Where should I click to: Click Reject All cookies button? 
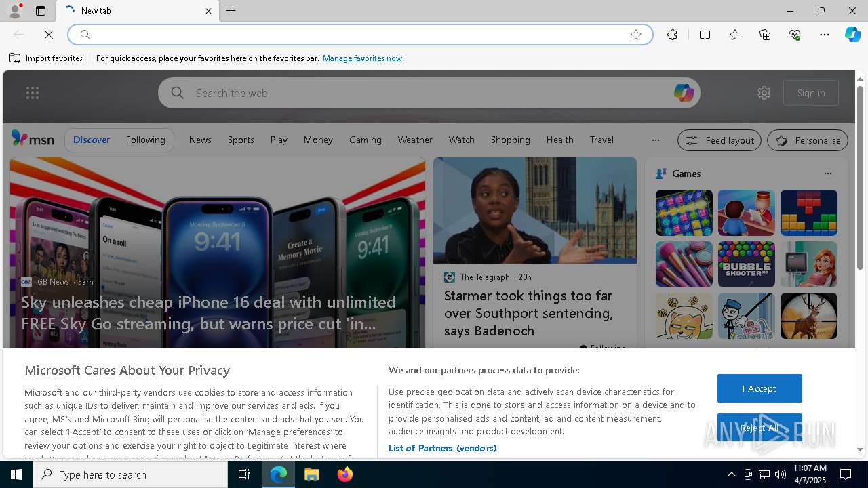pos(759,428)
